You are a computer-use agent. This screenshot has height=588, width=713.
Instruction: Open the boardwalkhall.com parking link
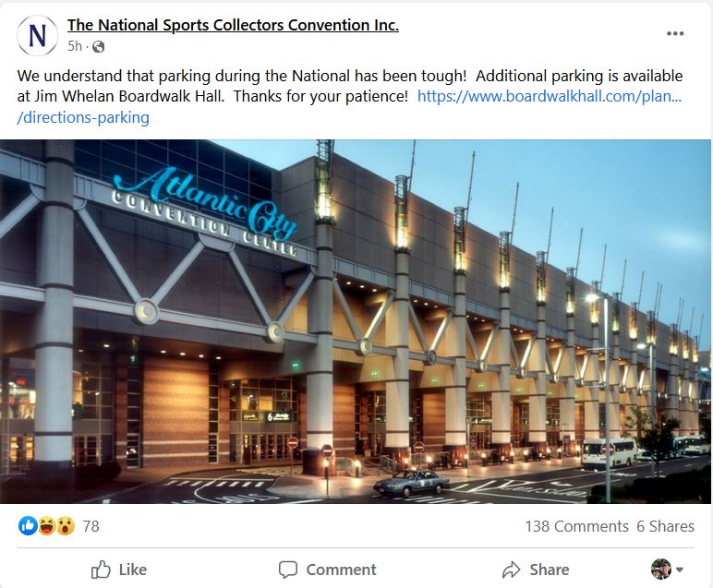[550, 96]
